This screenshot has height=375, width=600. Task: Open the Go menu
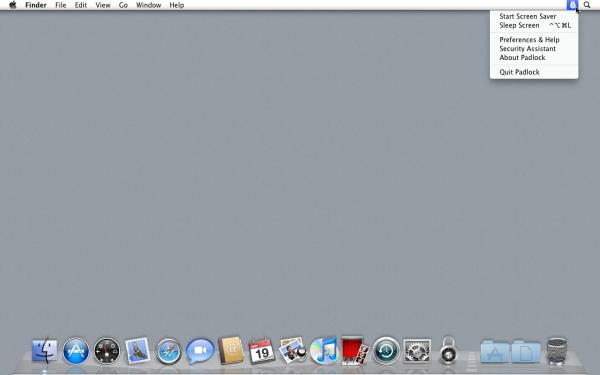(123, 5)
